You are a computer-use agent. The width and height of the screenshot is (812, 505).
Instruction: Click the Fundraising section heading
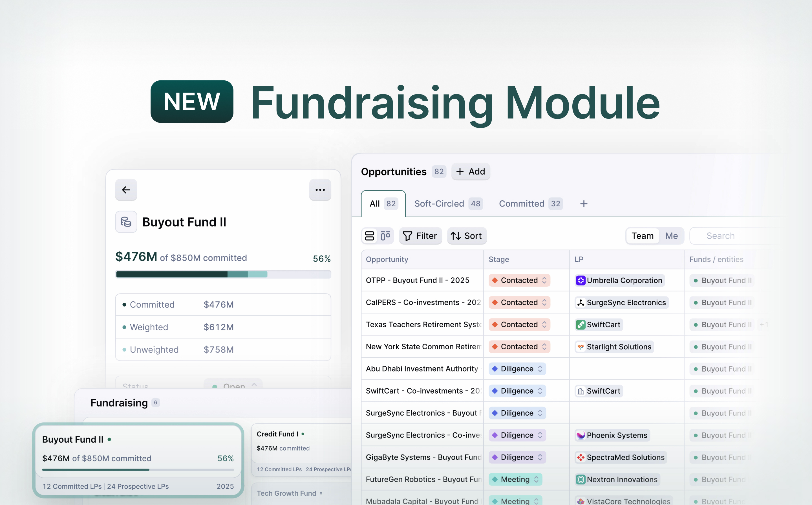119,403
